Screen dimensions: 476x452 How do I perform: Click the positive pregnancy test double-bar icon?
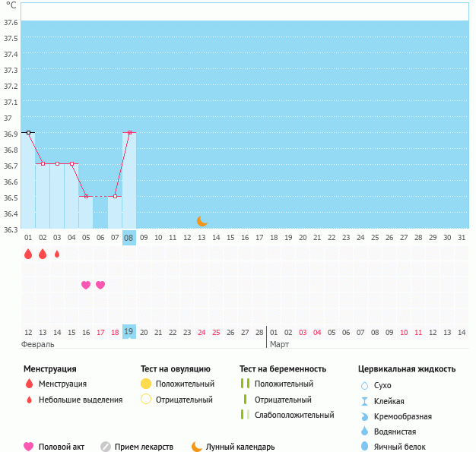(x=245, y=384)
